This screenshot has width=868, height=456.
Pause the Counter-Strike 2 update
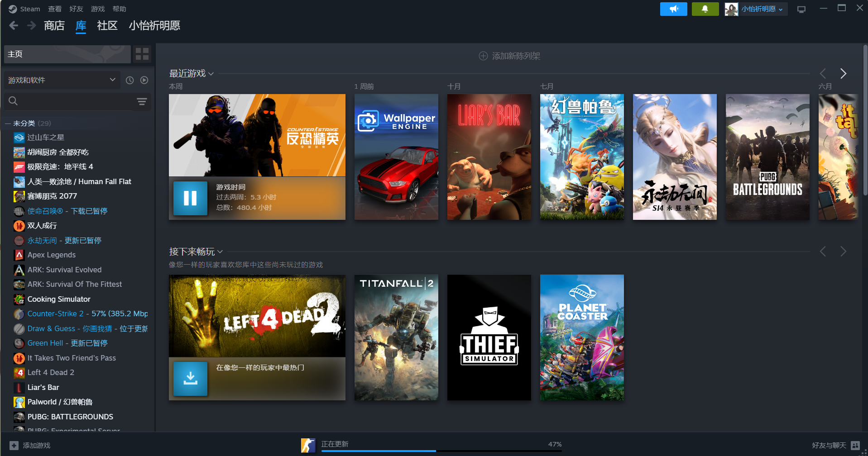point(190,198)
